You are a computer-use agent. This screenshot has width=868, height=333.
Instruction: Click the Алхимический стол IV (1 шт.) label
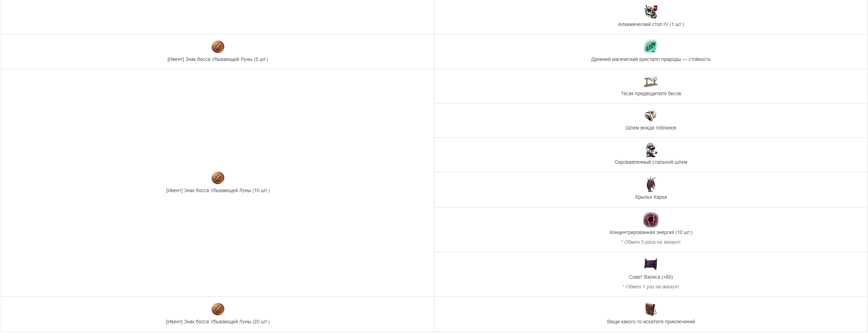coord(651,25)
